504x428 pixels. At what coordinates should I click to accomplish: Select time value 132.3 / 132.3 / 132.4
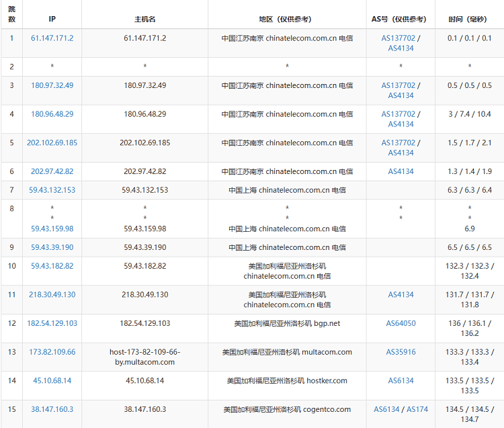pyautogui.click(x=470, y=271)
